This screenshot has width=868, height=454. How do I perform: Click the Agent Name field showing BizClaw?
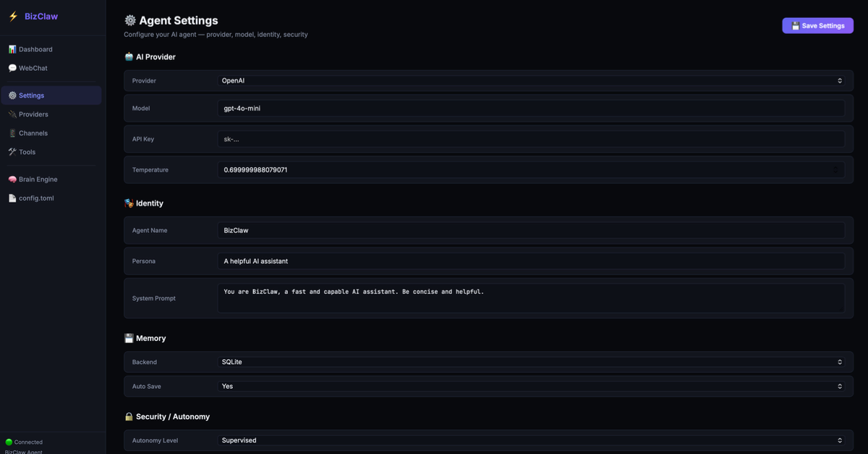tap(532, 230)
